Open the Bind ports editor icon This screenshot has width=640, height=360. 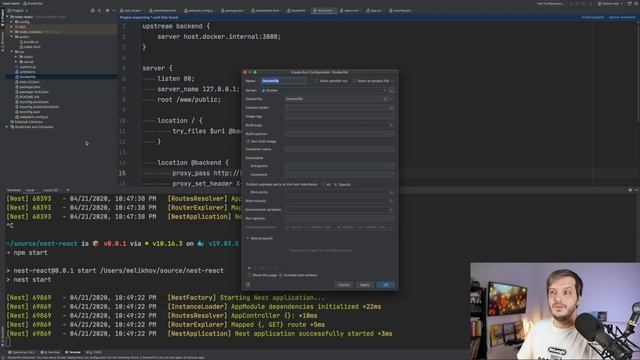click(391, 192)
